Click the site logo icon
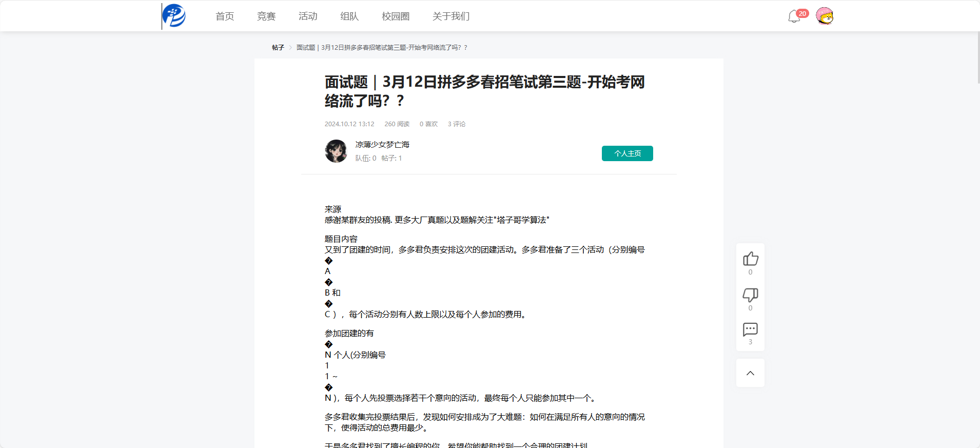This screenshot has width=980, height=448. 174,16
